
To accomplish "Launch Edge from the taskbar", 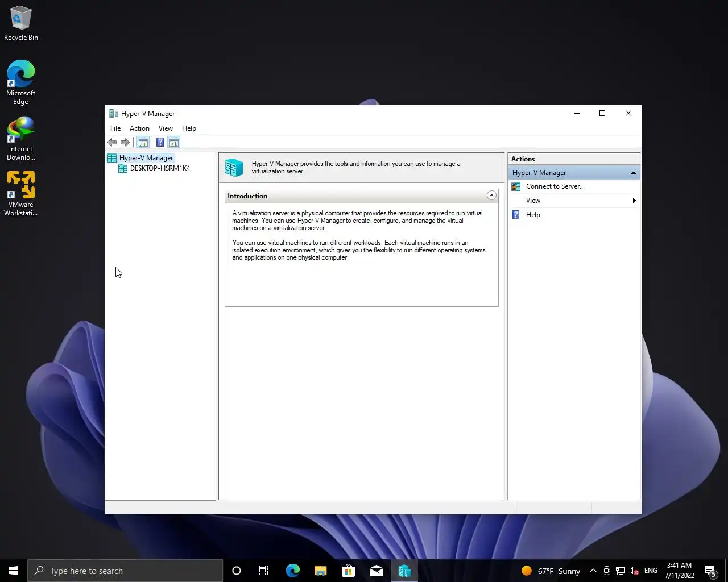I will pyautogui.click(x=293, y=571).
